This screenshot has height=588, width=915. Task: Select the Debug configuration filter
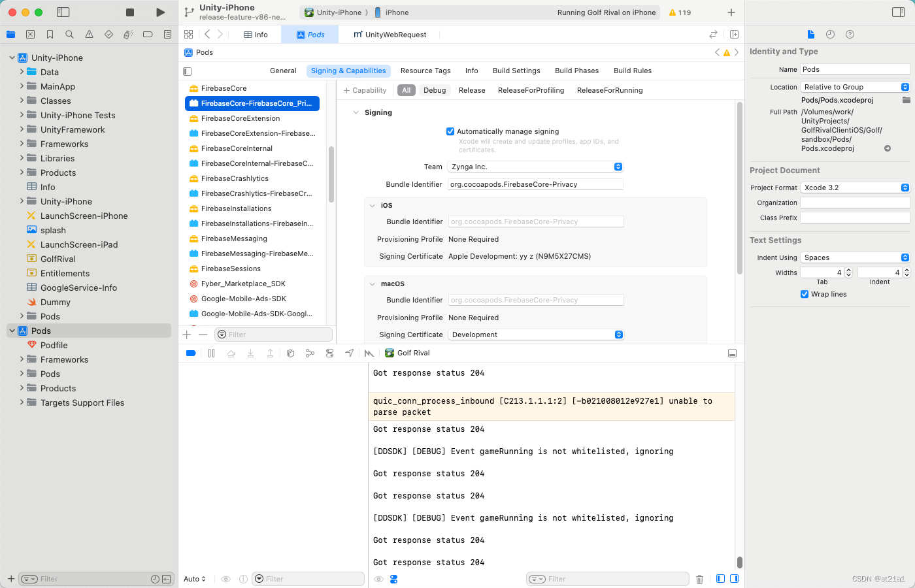(x=435, y=91)
